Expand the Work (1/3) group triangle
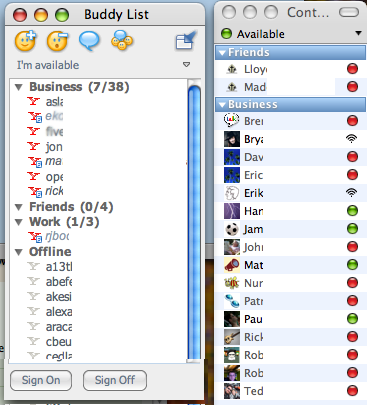 [19, 222]
